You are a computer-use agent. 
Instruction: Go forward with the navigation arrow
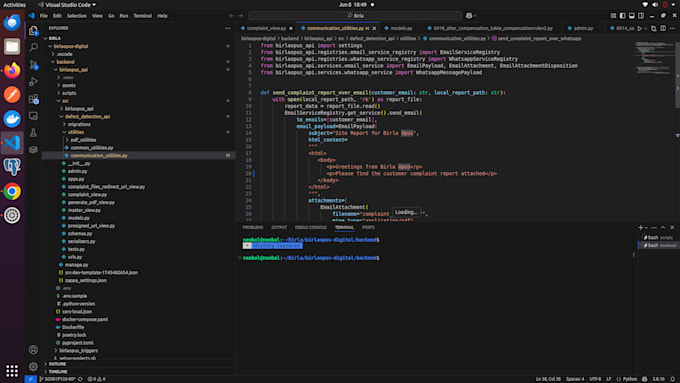pyautogui.click(x=241, y=16)
